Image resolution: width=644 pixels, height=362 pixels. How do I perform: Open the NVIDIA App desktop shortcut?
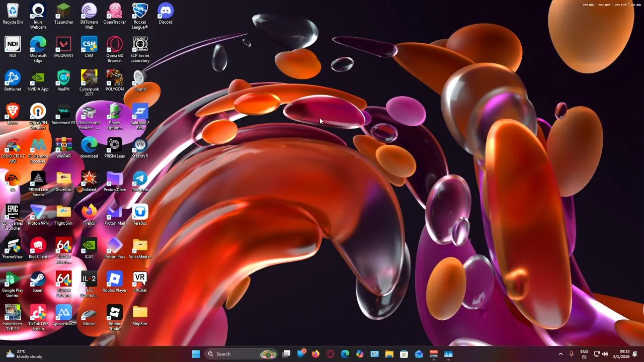pos(38,81)
